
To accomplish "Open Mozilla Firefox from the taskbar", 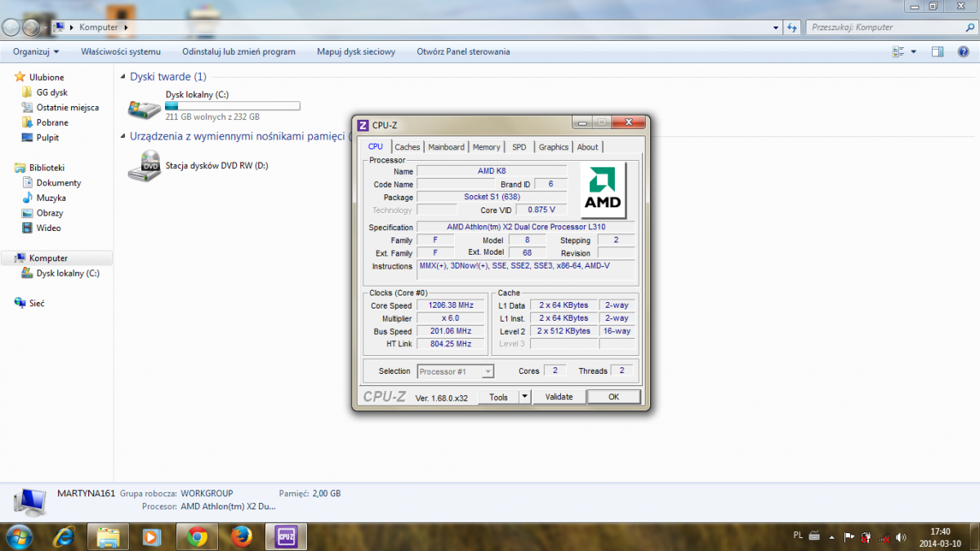I will [x=241, y=536].
